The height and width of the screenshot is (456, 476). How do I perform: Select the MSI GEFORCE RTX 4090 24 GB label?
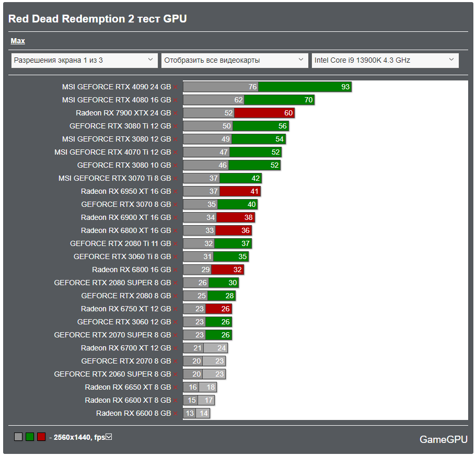pos(117,87)
